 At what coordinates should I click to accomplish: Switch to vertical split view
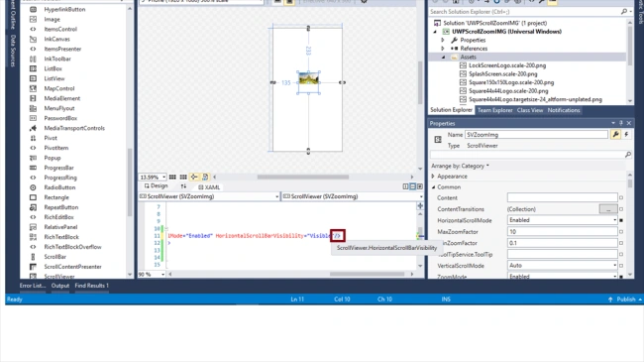(406, 186)
